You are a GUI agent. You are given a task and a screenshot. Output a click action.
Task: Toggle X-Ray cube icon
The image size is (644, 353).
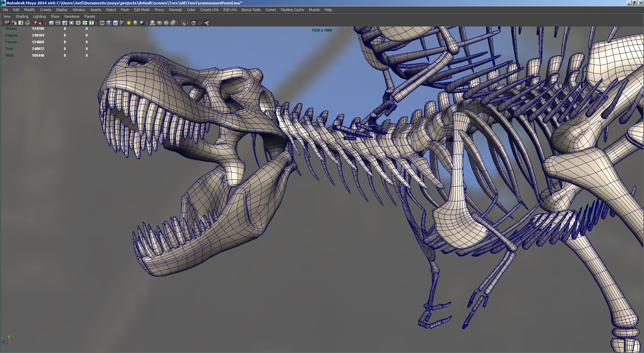click(x=193, y=23)
